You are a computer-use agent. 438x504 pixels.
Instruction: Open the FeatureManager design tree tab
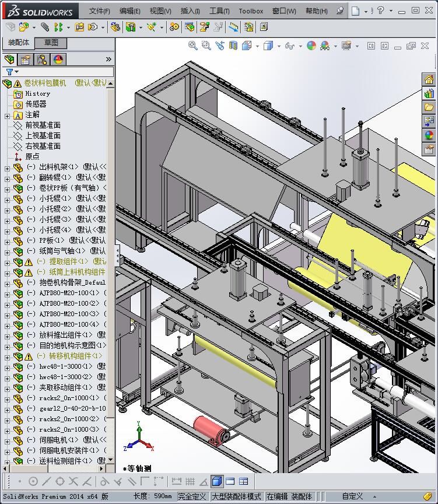(9, 60)
